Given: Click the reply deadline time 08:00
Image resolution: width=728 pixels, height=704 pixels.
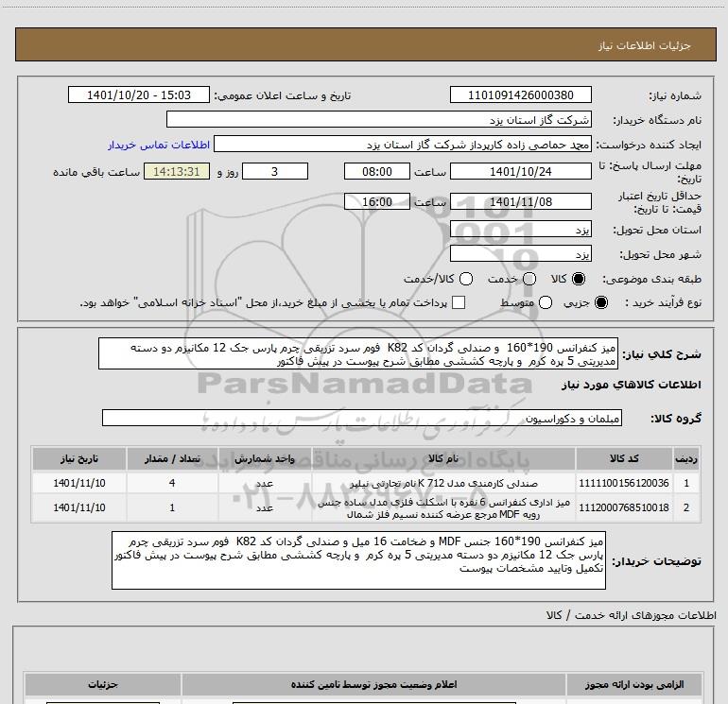Looking at the screenshot, I should click(x=377, y=171).
